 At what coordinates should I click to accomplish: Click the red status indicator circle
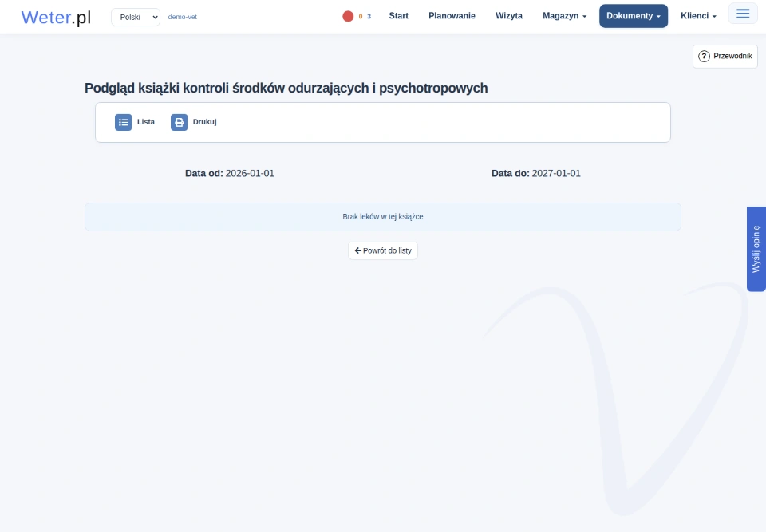coord(348,16)
